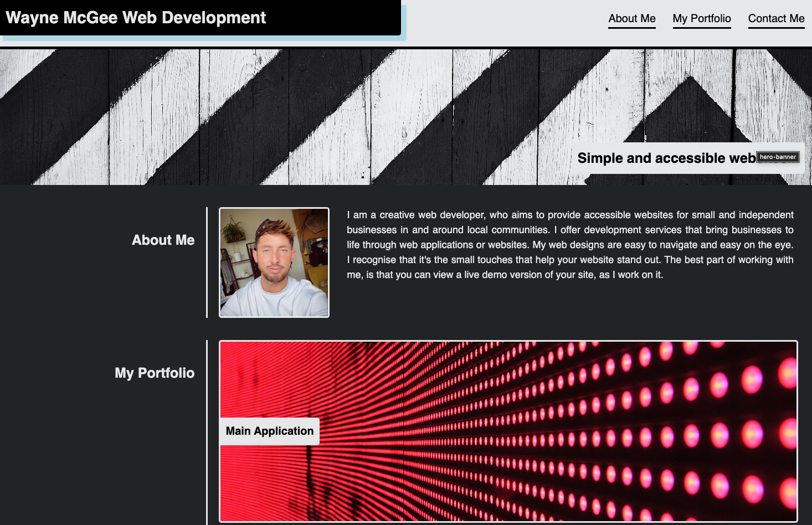The height and width of the screenshot is (525, 812).
Task: Select the My Portfolio menu item
Action: point(701,18)
